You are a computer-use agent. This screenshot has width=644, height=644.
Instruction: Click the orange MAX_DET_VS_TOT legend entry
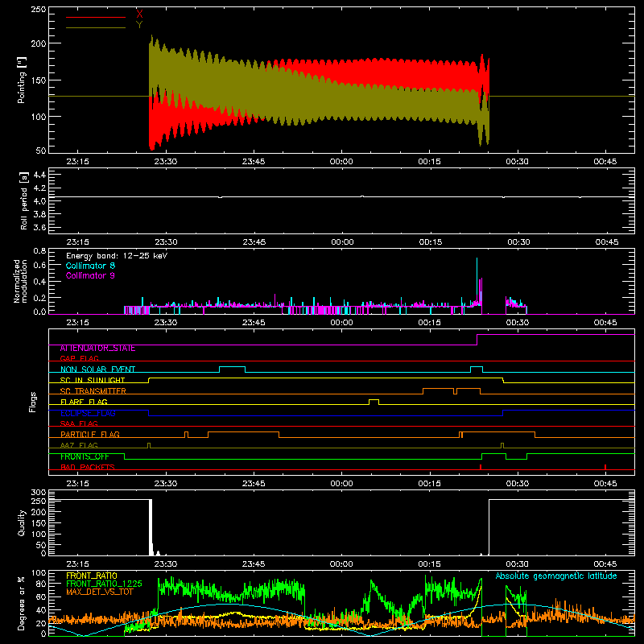100,592
